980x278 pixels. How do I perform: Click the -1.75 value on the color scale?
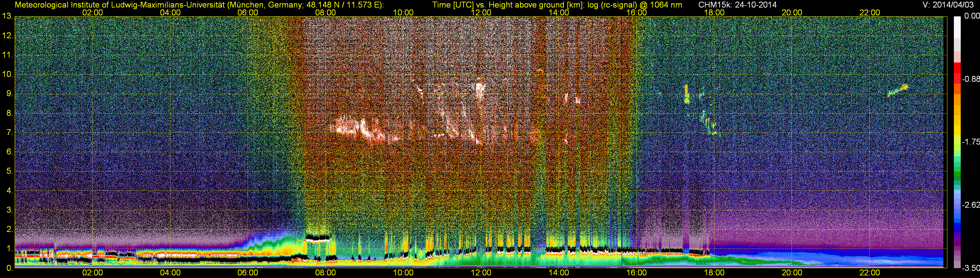click(x=971, y=142)
